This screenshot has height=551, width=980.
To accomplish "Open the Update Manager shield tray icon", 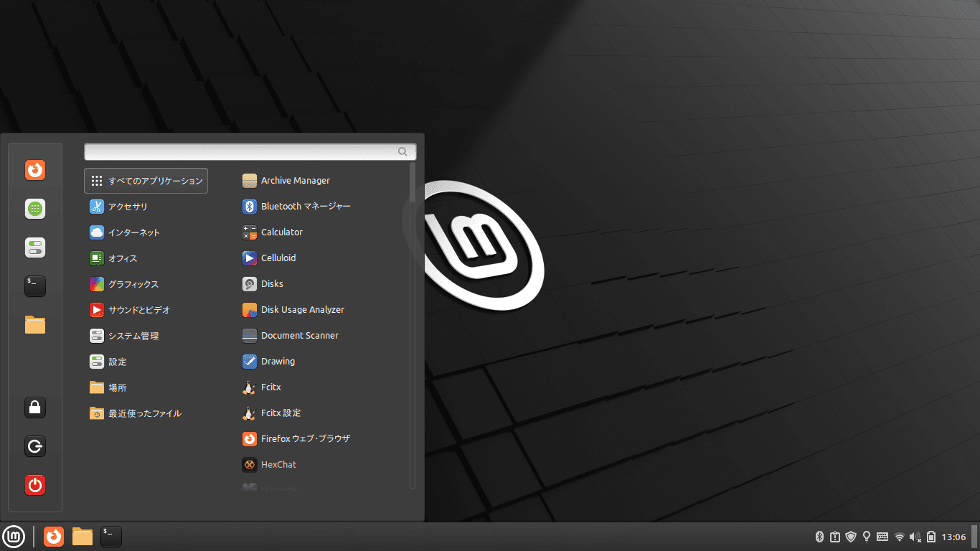I will click(851, 537).
